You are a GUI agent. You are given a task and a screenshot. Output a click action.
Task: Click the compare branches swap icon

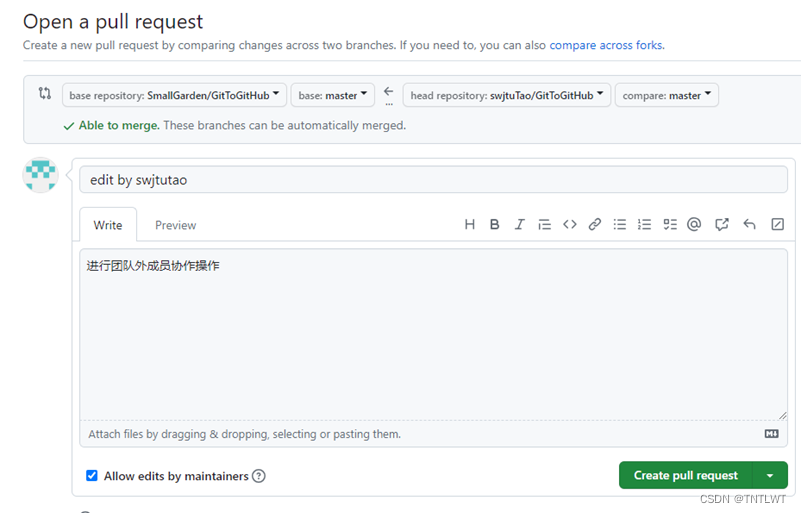[x=45, y=93]
